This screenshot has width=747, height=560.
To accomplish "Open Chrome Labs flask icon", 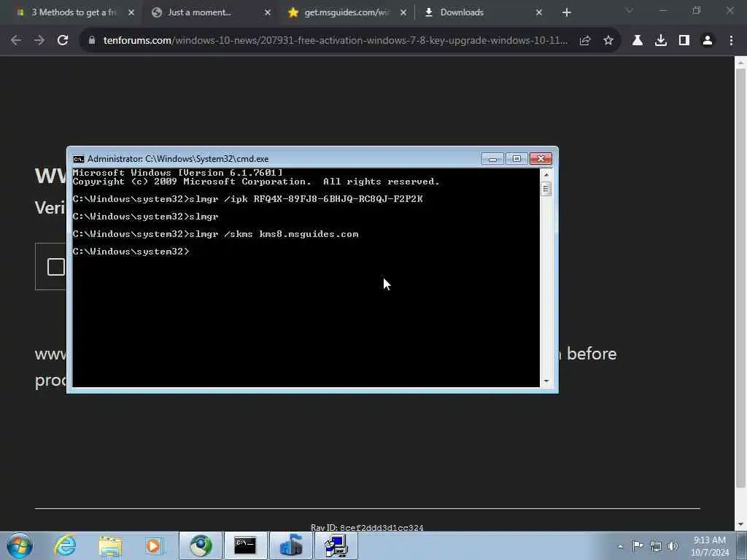I will tap(638, 41).
